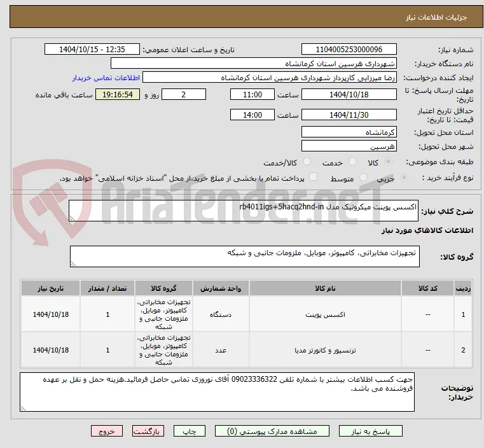Click the date cell in اکسس پوینت row
This screenshot has height=448, width=484.
[51, 314]
